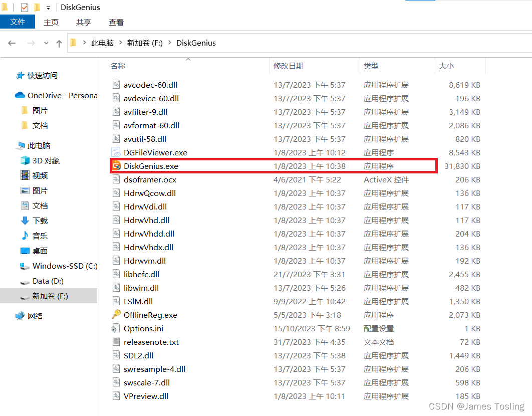Screen dimensions: 532x416
Task: Click the 新加卷 (F:) drive icon in sidebar
Action: 25,297
